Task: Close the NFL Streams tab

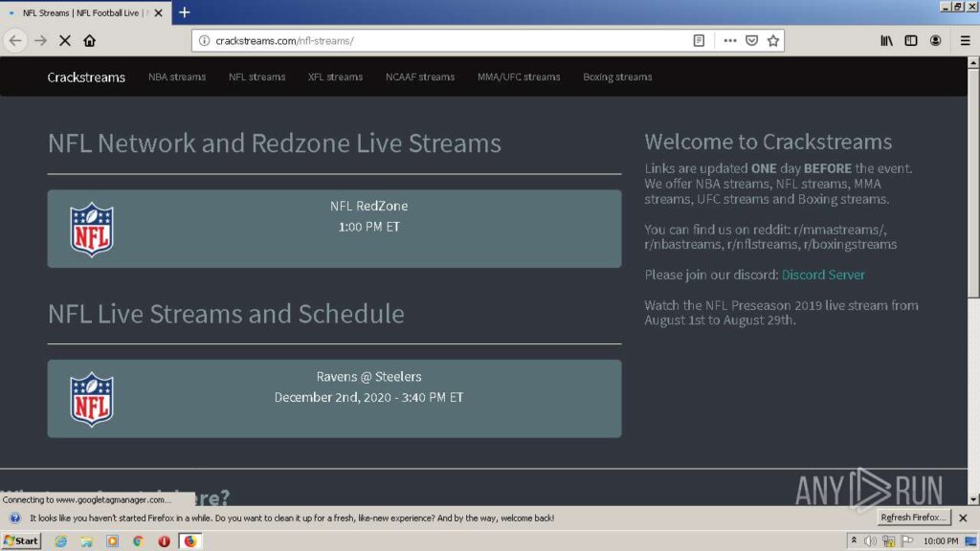Action: click(x=158, y=12)
